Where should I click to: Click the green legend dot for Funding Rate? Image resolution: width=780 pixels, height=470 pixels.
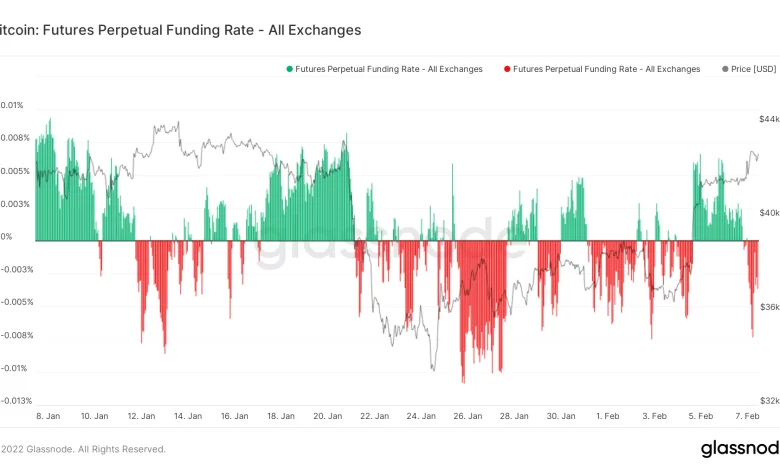(290, 69)
